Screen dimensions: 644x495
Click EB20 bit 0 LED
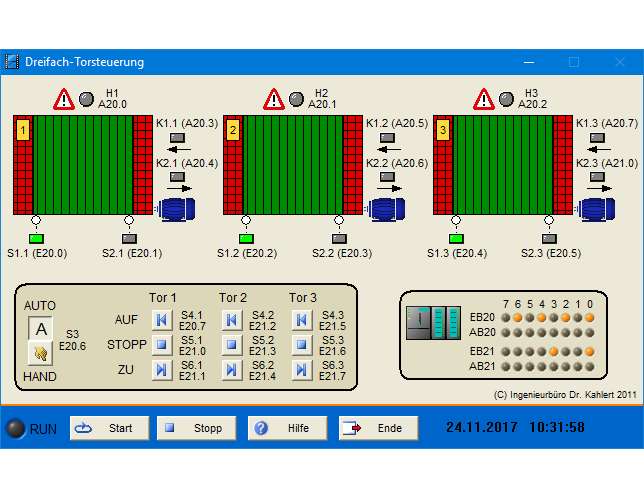pyautogui.click(x=590, y=318)
